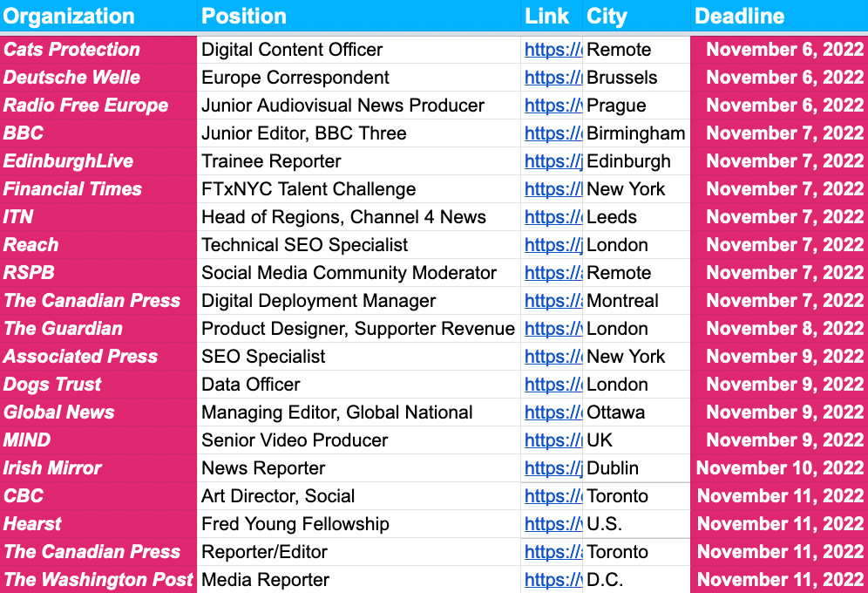Select the Radio Free Europe cell
Viewport: 868px width, 593px height.
point(98,106)
